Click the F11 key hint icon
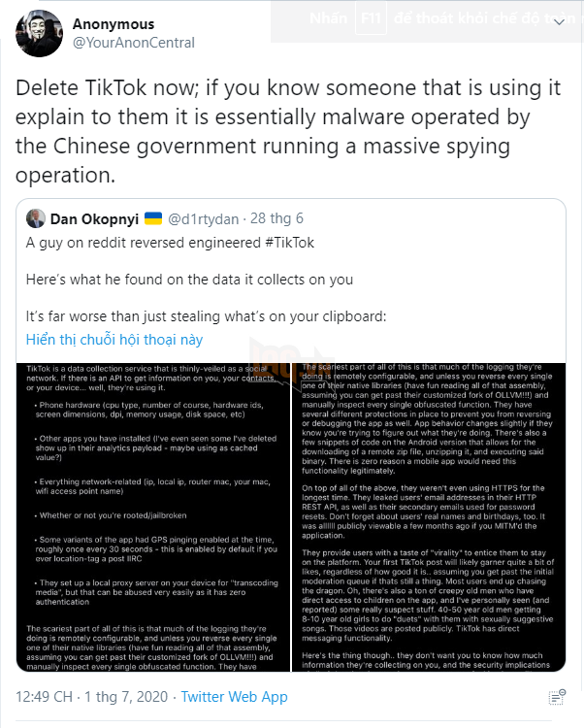 click(369, 18)
